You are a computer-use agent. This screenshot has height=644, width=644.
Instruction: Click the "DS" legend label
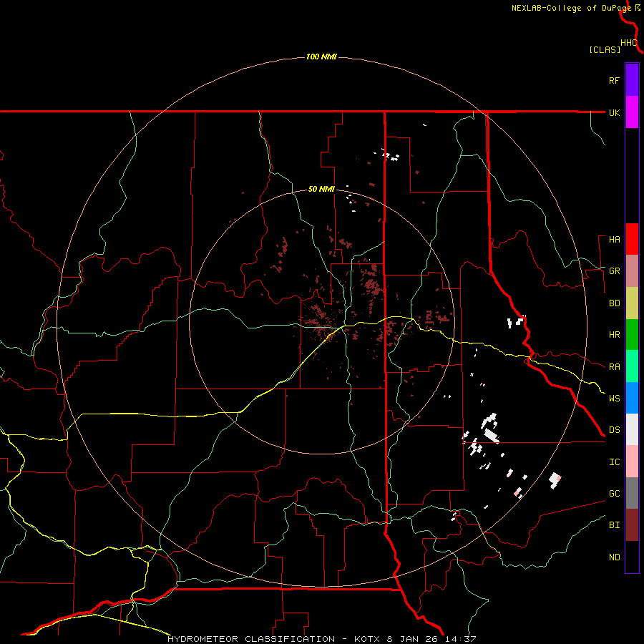click(614, 429)
